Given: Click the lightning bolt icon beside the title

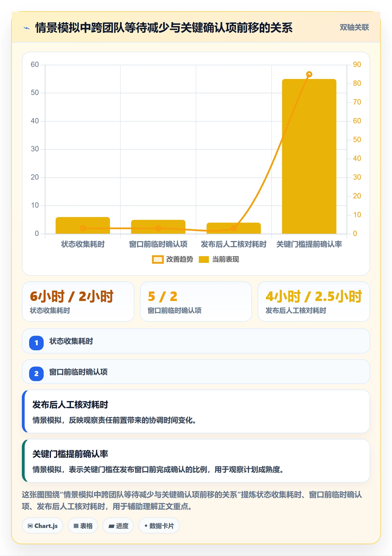Looking at the screenshot, I should tap(27, 28).
